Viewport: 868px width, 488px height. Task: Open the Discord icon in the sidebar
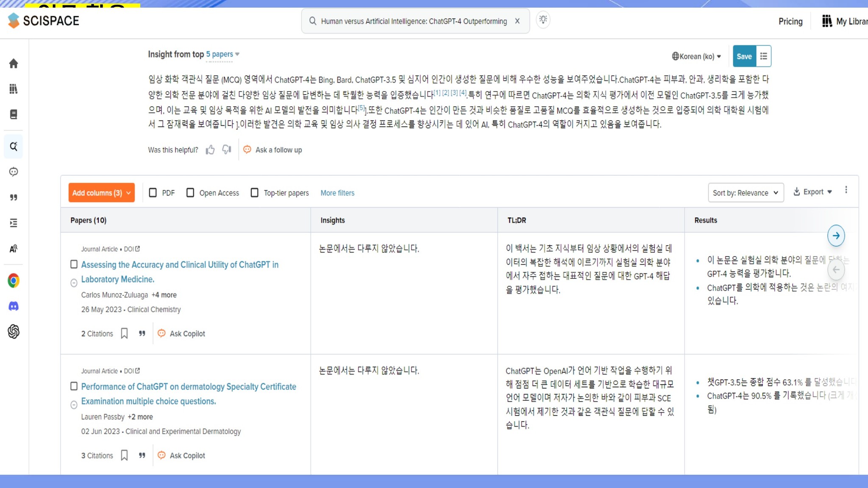pos(14,306)
